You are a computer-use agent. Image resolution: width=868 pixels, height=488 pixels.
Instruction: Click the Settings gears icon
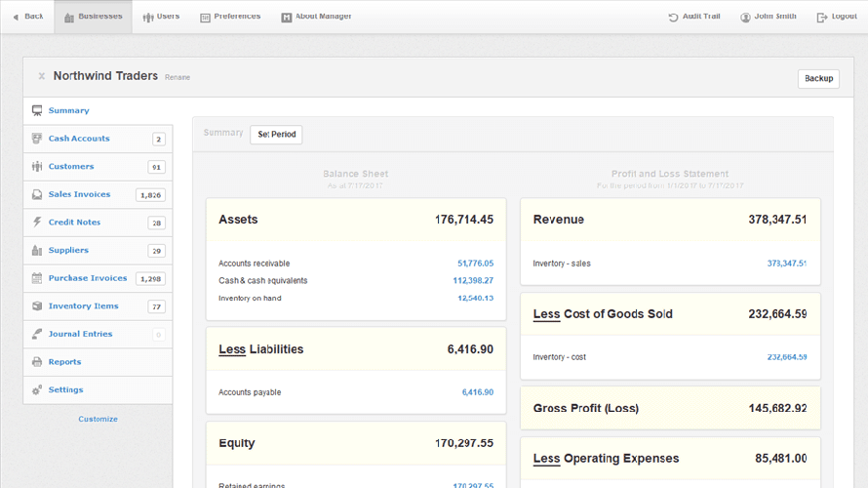tap(37, 390)
